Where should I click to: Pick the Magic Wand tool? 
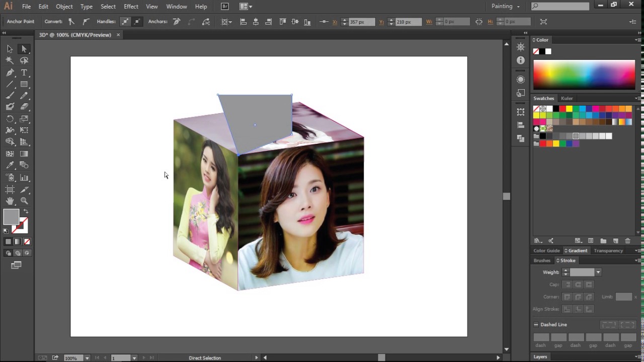click(10, 60)
